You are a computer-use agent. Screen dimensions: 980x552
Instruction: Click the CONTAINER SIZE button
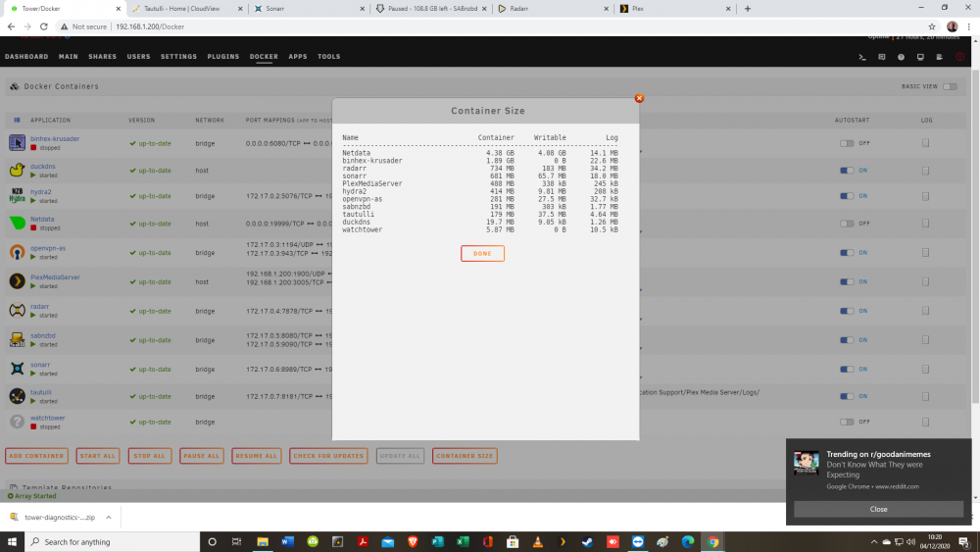pos(465,456)
